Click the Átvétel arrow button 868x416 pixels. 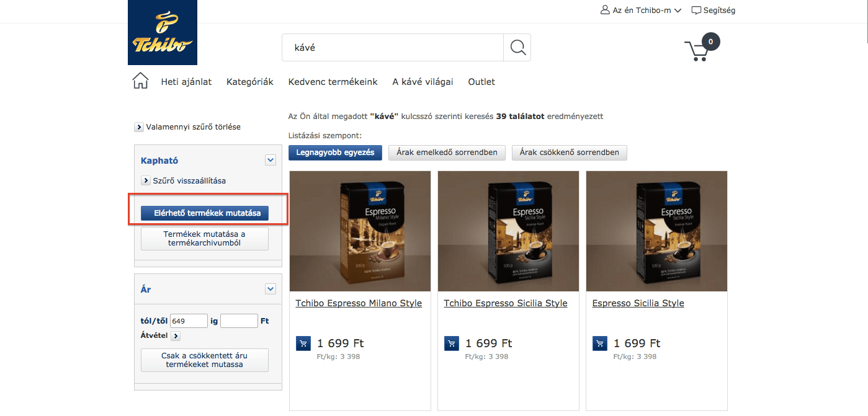click(x=176, y=336)
